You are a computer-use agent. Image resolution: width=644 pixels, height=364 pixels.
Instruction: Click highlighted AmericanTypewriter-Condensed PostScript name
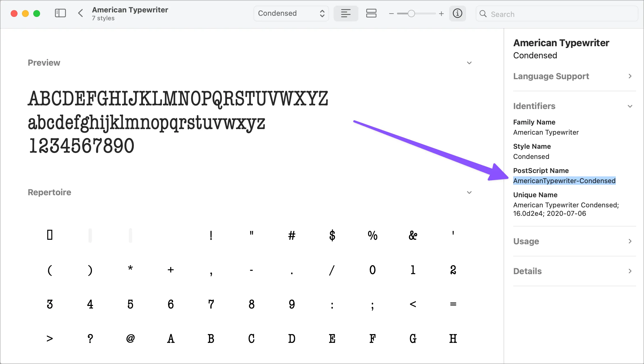tap(564, 181)
